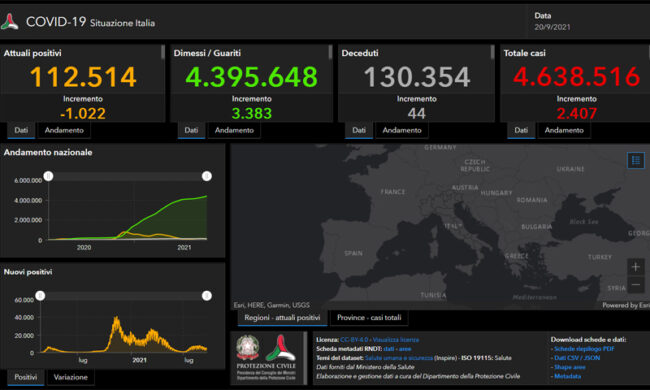Zoom in on the map
Image resolution: width=650 pixels, height=390 pixels.
point(635,267)
